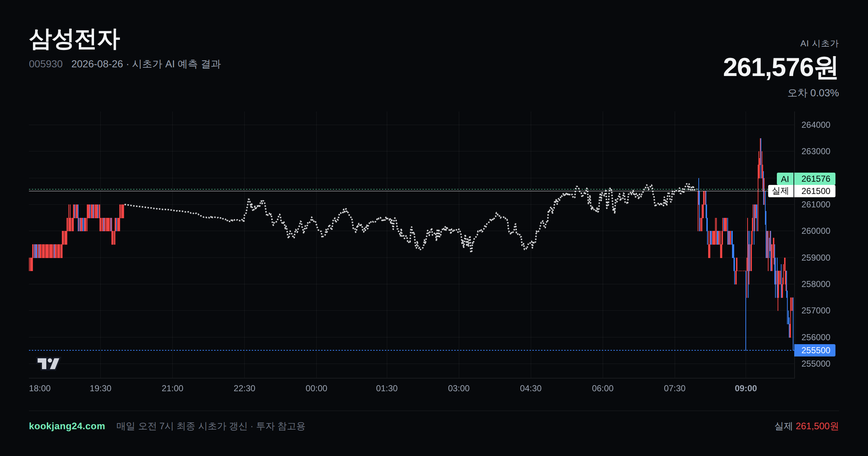The image size is (868, 456).
Task: Click the 06:00 time axis label
Action: [603, 388]
